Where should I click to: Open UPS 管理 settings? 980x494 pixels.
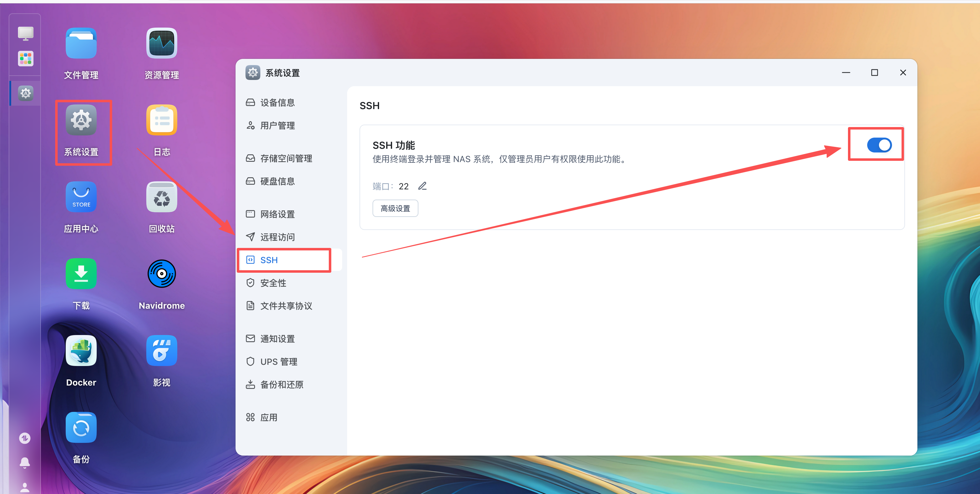(x=279, y=361)
